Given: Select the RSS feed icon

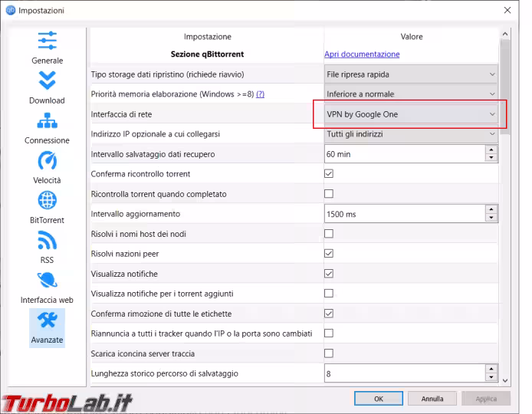Looking at the screenshot, I should pyautogui.click(x=48, y=241).
